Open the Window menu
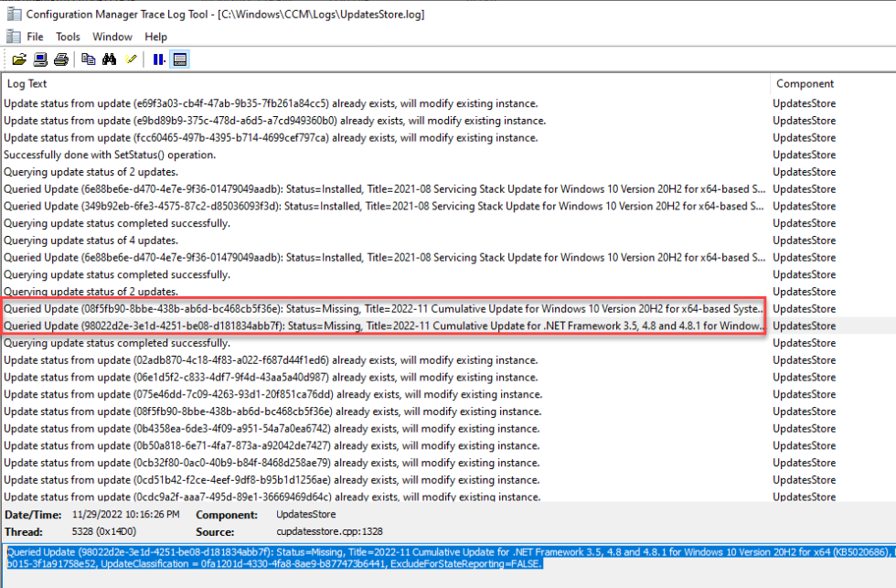The height and width of the screenshot is (588, 896). (112, 37)
